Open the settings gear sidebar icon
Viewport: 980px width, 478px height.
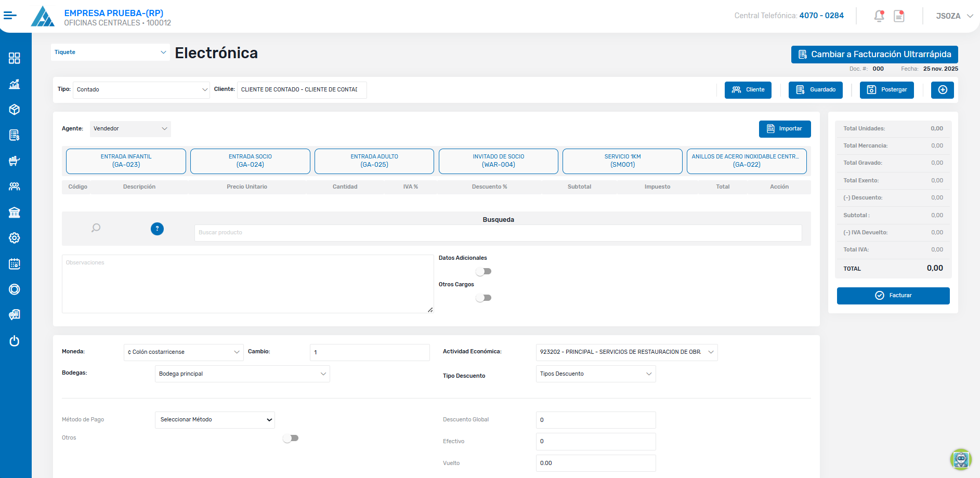pyautogui.click(x=15, y=238)
